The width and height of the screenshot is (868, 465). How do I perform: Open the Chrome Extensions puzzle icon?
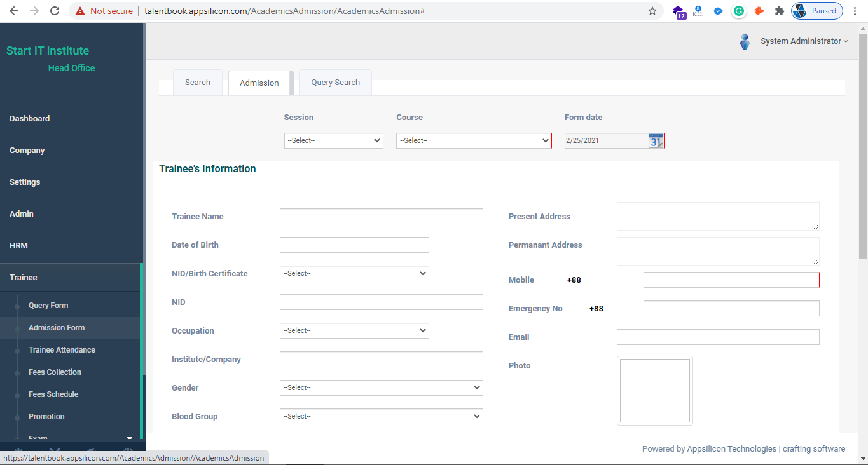(x=779, y=11)
